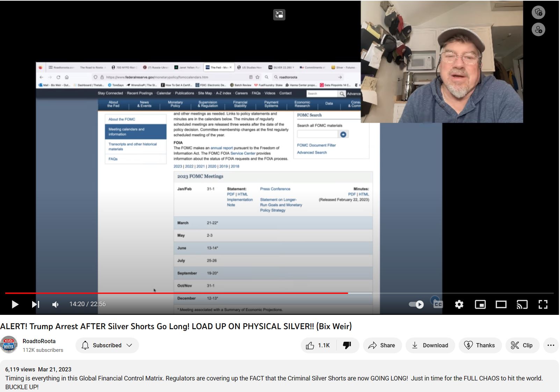Click the video title text
This screenshot has height=392, width=560.
tap(176, 326)
